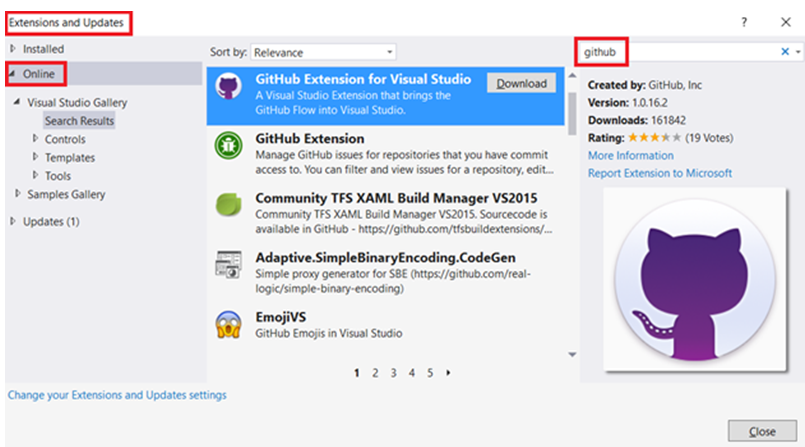Click the Adaptive.SimpleBinaryEncoding.CodeGen icon
805x447 pixels.
coord(228,264)
